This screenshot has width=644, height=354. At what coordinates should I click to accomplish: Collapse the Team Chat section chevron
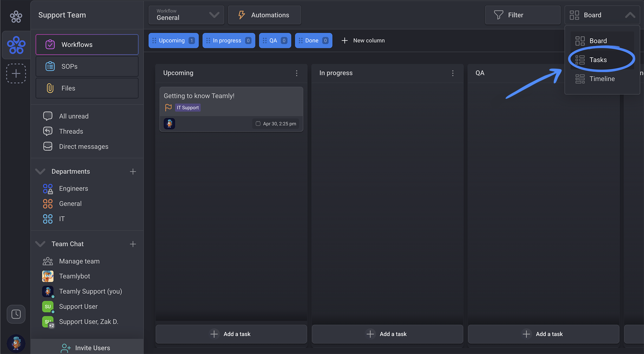(40, 244)
